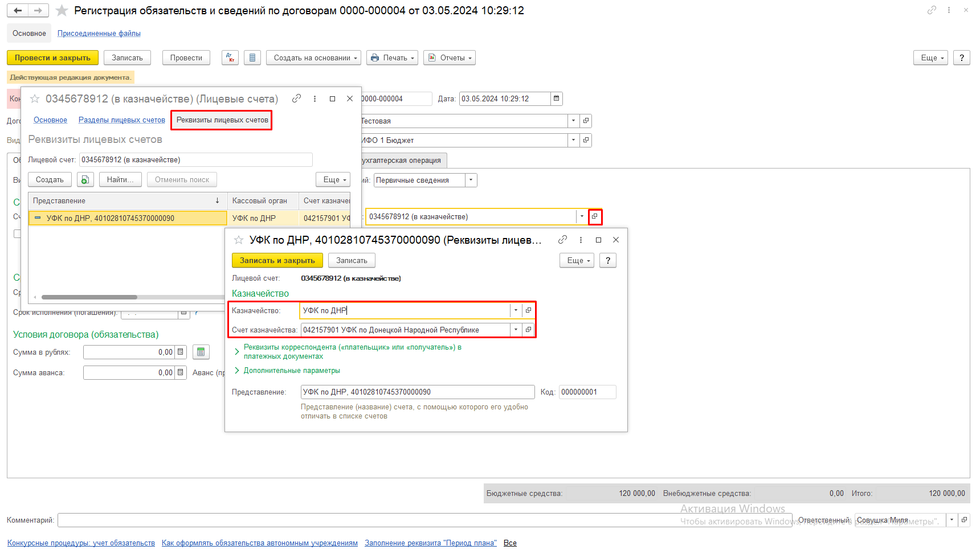Switch to Присоединенные файлы tab
This screenshot has height=554, width=980.
pos(99,33)
